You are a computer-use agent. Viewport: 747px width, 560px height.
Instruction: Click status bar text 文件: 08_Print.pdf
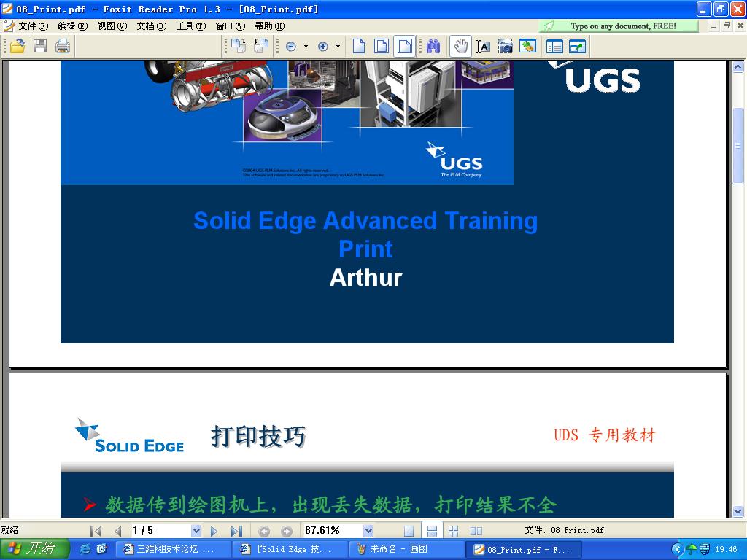click(564, 530)
